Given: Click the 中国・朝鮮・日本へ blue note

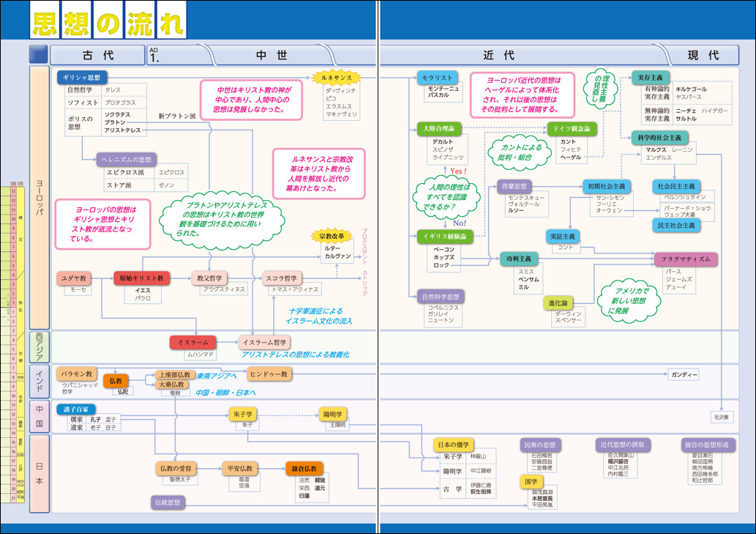Looking at the screenshot, I should [x=225, y=393].
